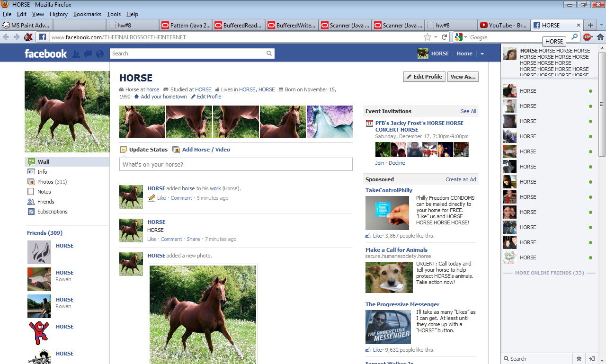The image size is (606, 364).
Task: Open a new browser tab with the plus
Action: 590,25
